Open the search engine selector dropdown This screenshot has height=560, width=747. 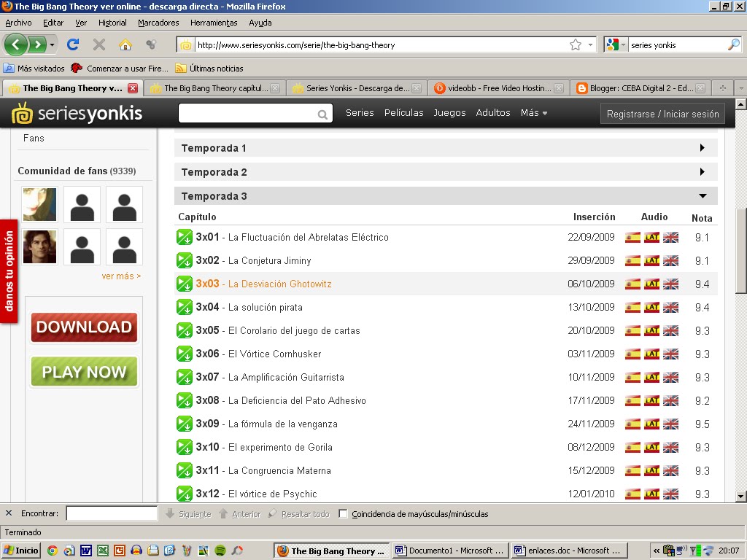(623, 44)
